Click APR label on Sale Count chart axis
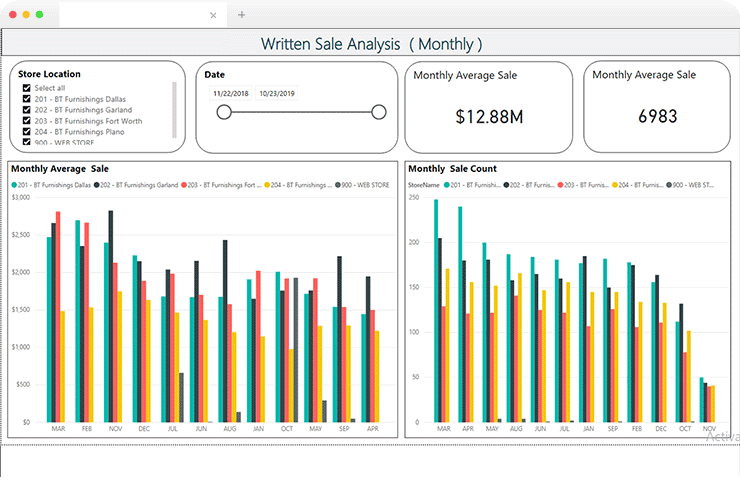This screenshot has width=740, height=490. [468, 429]
